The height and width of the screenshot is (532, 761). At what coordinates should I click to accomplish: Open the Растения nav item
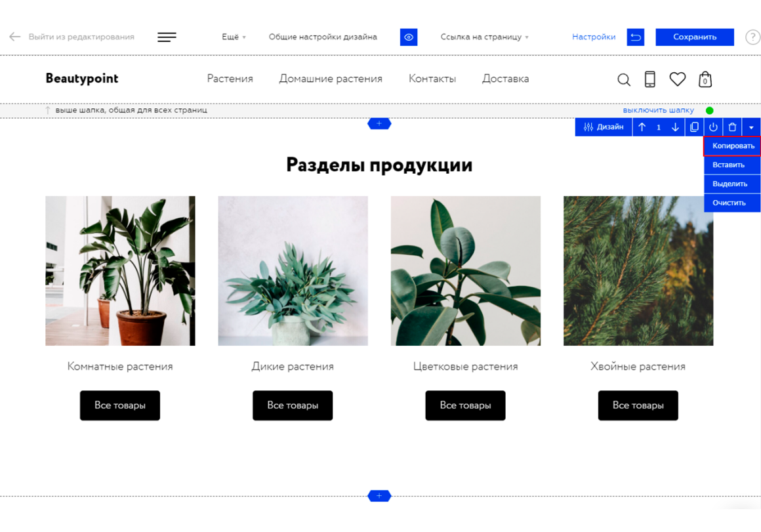click(x=230, y=79)
